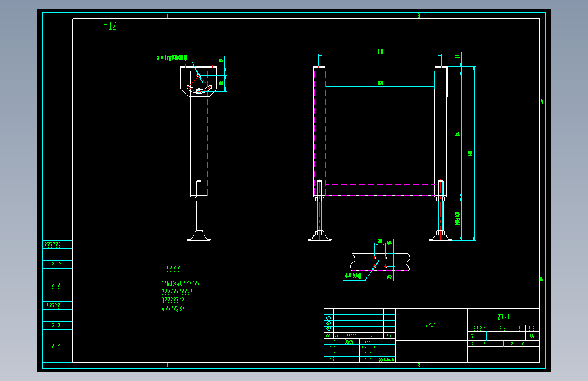The height and width of the screenshot is (381, 588).
Task: Select the hole detail view below the frame
Action: [x=380, y=262]
